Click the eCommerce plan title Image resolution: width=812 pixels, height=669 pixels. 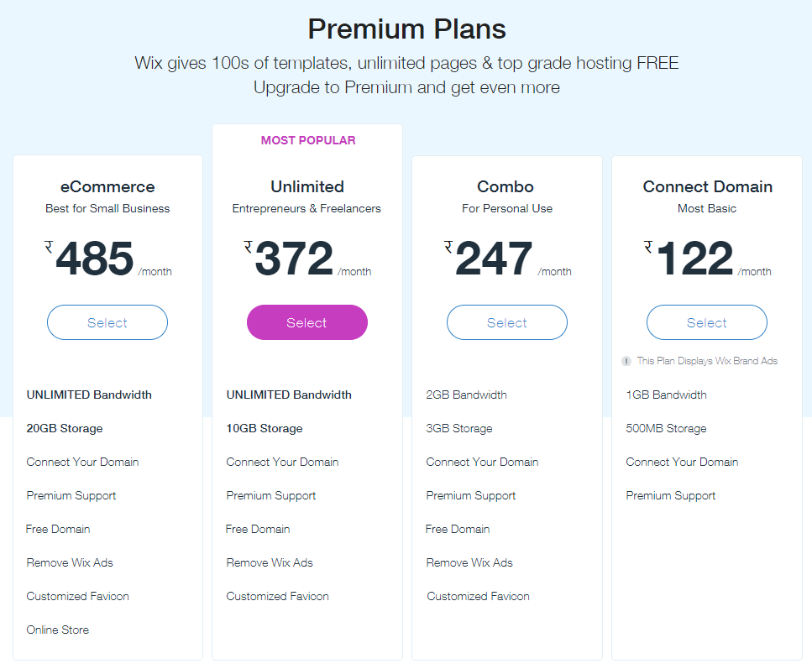(107, 186)
